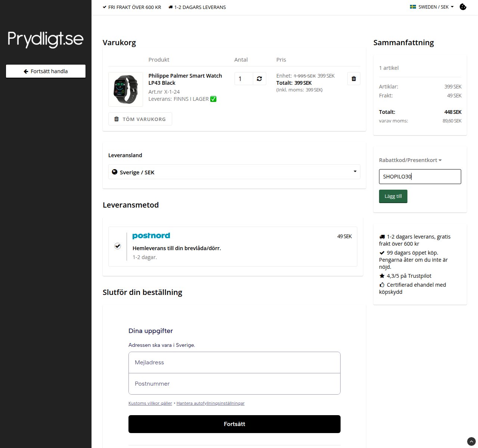Collapse the Rabattkod/Presentkort section
Viewport: 478px width, 448px height.
(410, 160)
